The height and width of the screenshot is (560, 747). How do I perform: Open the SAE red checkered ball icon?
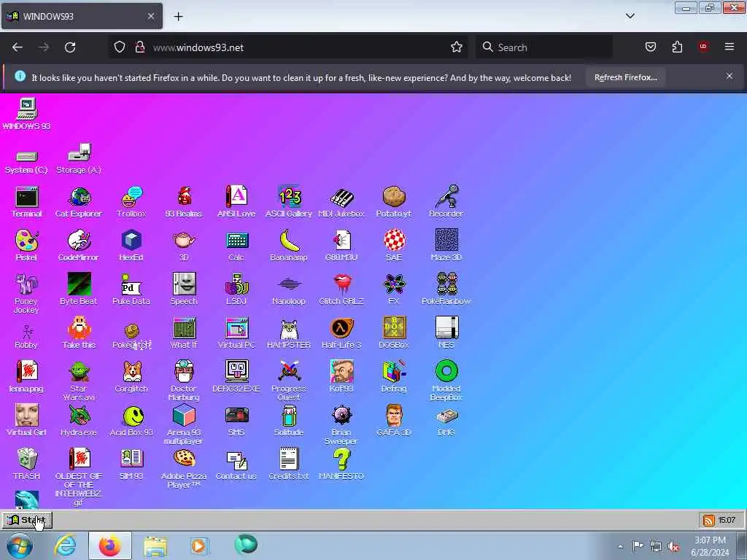pos(394,245)
